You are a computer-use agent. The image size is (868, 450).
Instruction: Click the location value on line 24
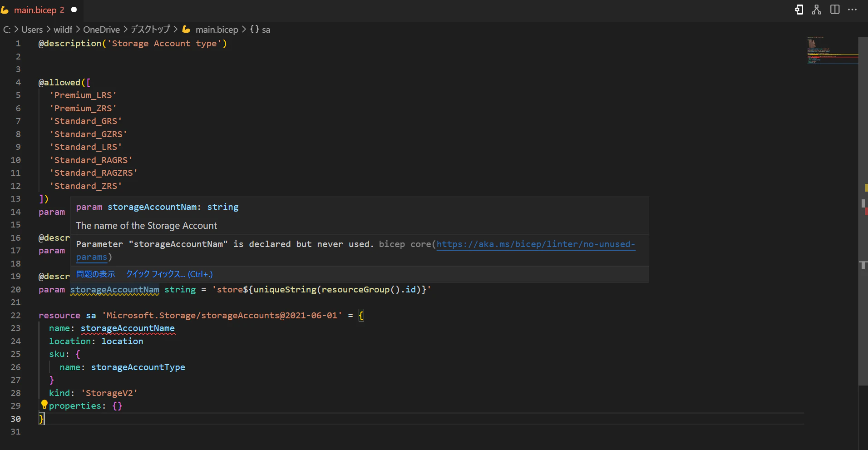point(123,341)
